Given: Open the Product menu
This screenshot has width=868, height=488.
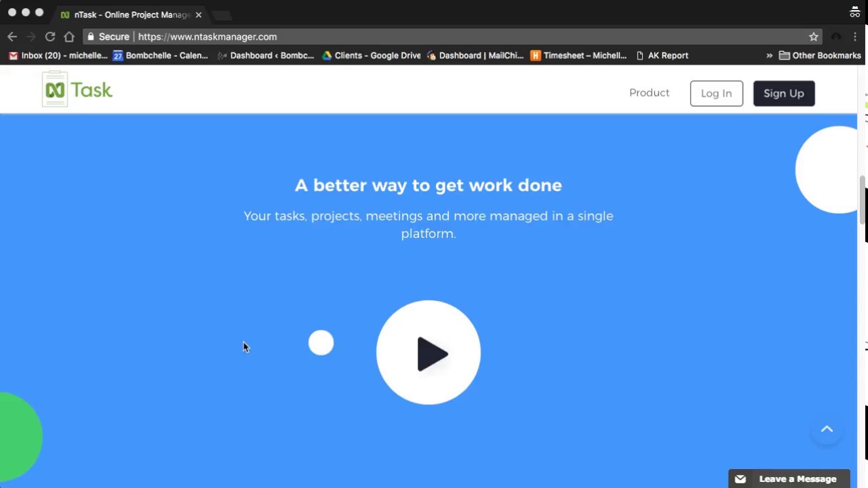Looking at the screenshot, I should point(649,93).
